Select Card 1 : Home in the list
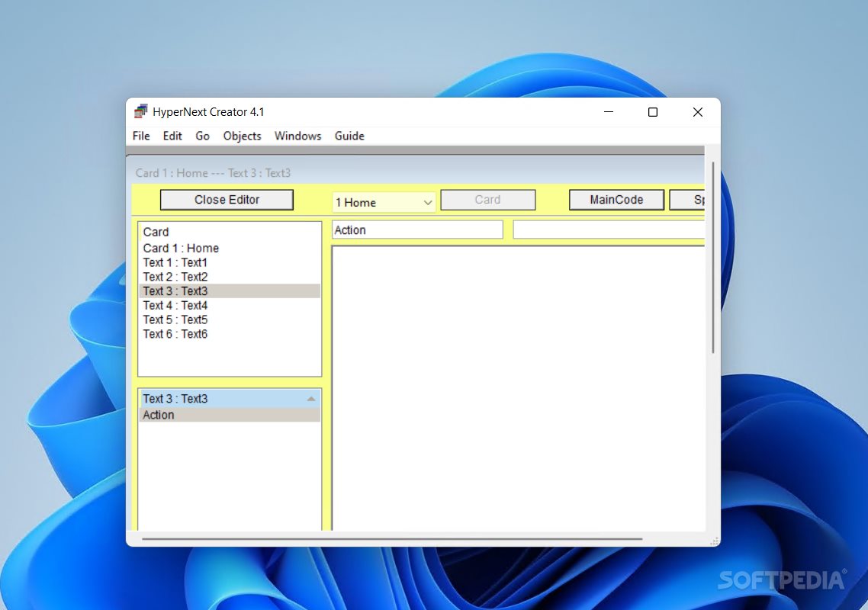This screenshot has height=610, width=868. (x=230, y=248)
